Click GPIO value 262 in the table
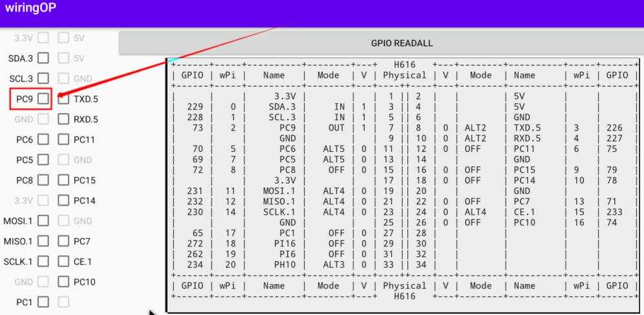 tap(195, 254)
